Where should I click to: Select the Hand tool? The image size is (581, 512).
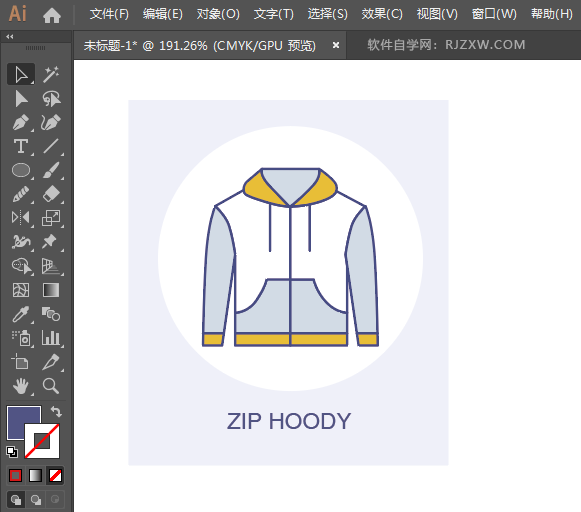[21, 386]
